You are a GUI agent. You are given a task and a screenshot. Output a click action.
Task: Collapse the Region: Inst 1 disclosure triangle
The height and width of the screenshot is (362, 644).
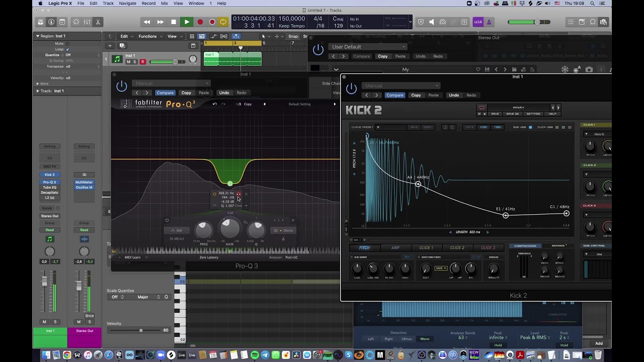pyautogui.click(x=37, y=36)
